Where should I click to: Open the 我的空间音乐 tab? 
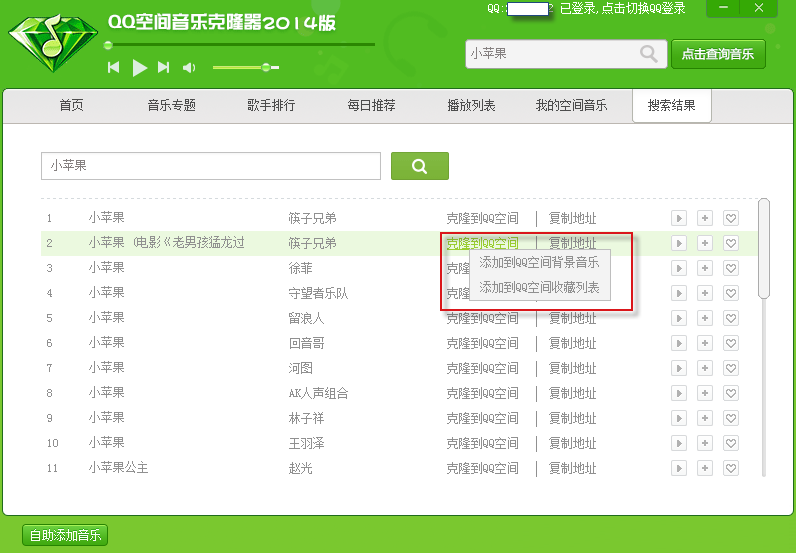(571, 106)
